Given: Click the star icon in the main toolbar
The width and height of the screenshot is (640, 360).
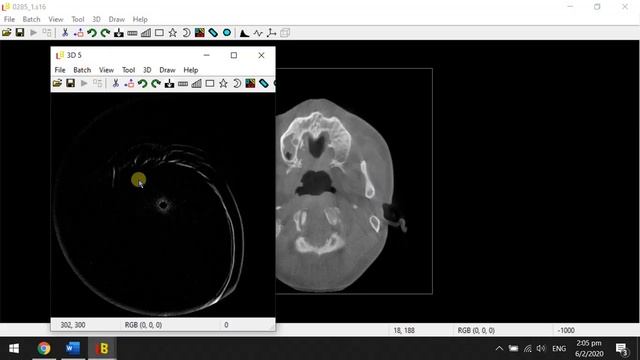Looking at the screenshot, I should click(x=173, y=33).
